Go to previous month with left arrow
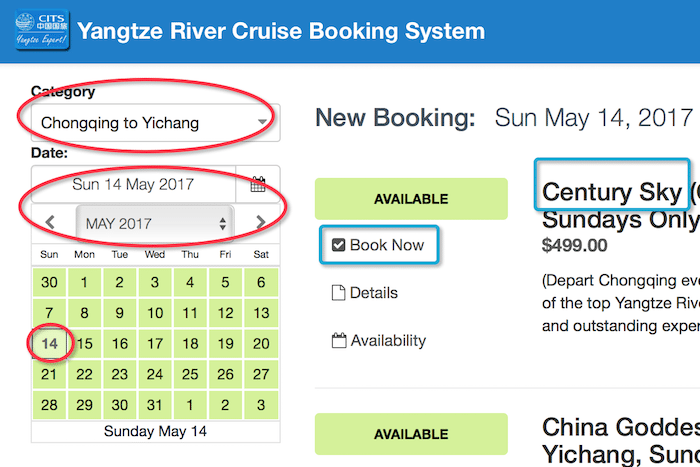The width and height of the screenshot is (700, 467). pos(50,222)
